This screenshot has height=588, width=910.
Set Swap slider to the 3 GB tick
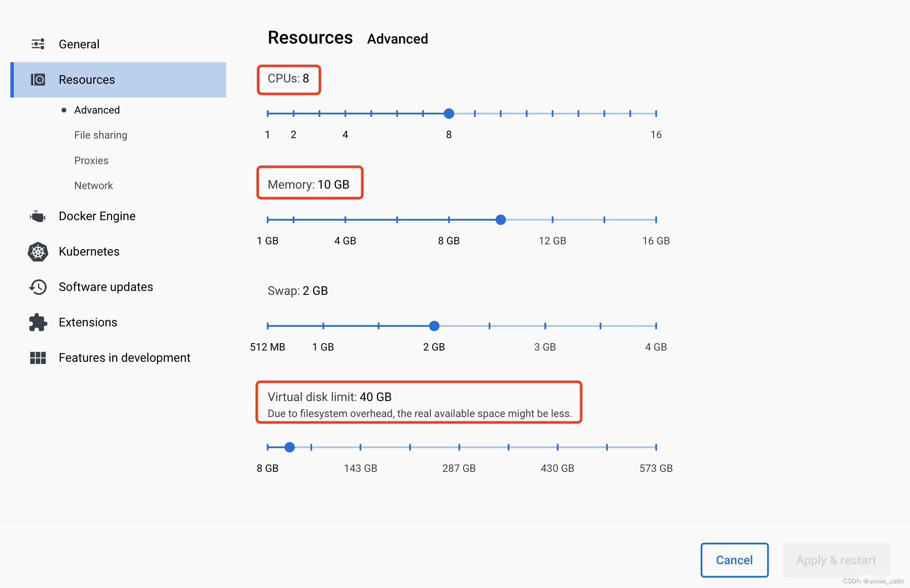(x=545, y=326)
